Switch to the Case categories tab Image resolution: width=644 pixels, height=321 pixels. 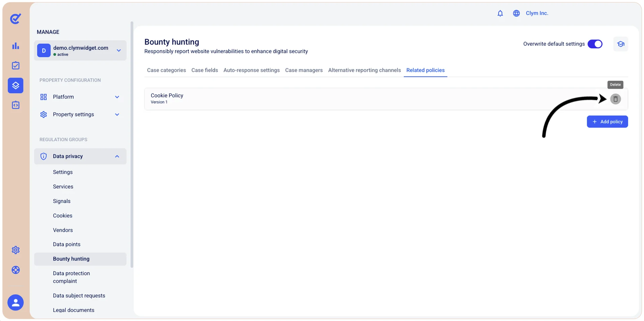[x=166, y=70]
